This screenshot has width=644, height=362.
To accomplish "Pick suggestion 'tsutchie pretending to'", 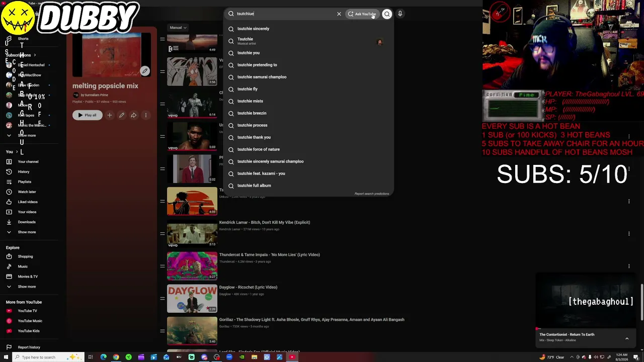I will coord(308,65).
